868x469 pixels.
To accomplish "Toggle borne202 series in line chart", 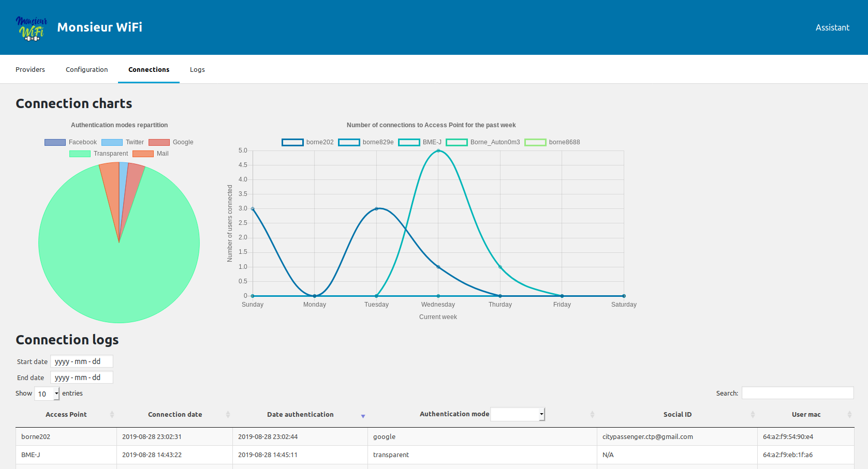I will click(307, 142).
